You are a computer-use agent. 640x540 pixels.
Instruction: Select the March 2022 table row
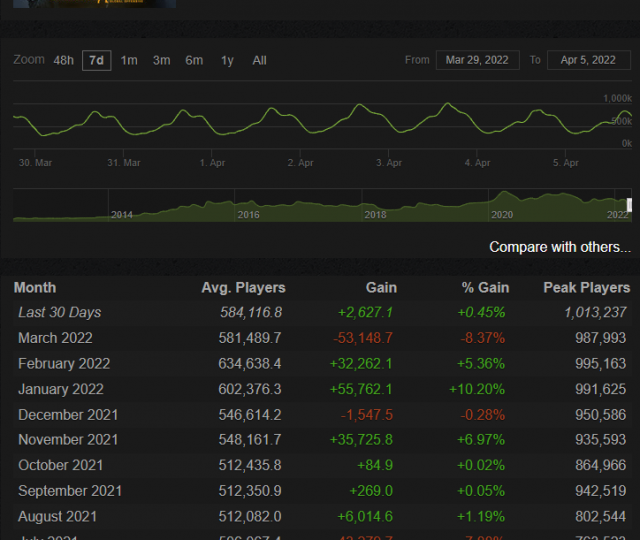point(320,338)
